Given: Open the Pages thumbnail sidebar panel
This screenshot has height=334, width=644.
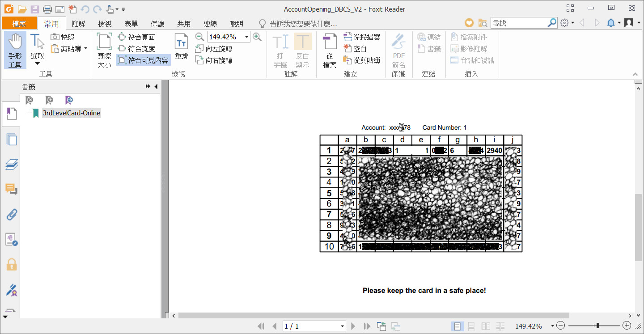Looking at the screenshot, I should (x=12, y=140).
